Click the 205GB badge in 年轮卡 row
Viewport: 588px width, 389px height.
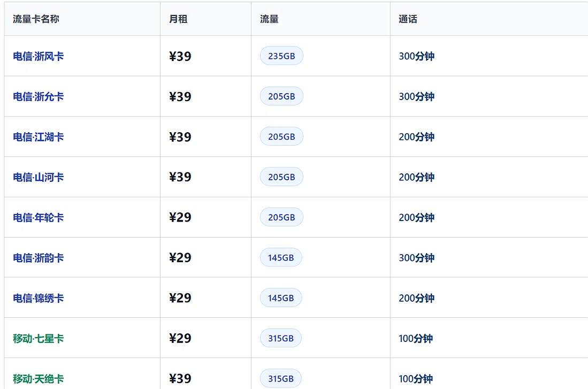[x=281, y=217]
